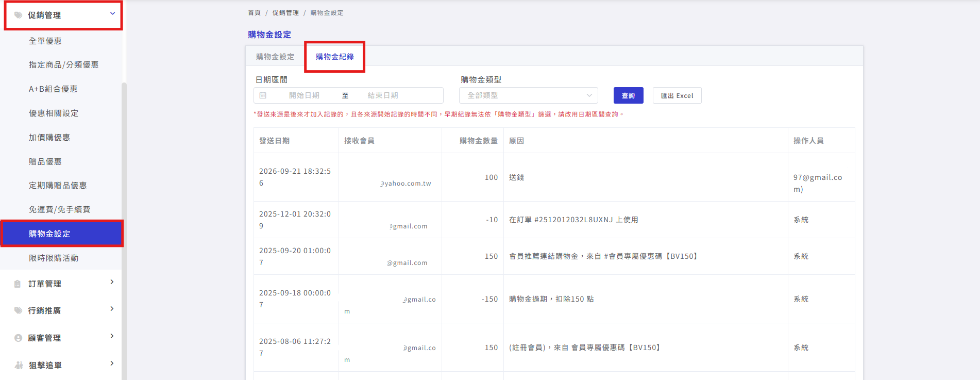
Task: Click the 查詢 button
Action: click(x=629, y=95)
